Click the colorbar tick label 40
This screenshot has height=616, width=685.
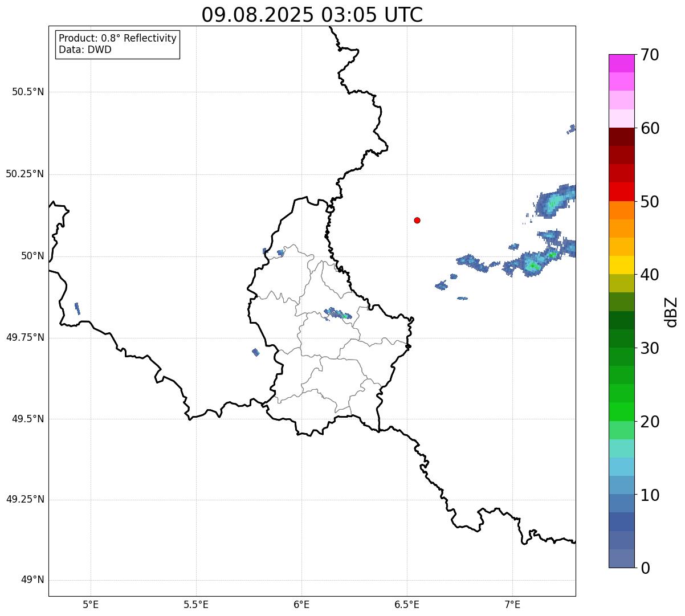tap(650, 275)
